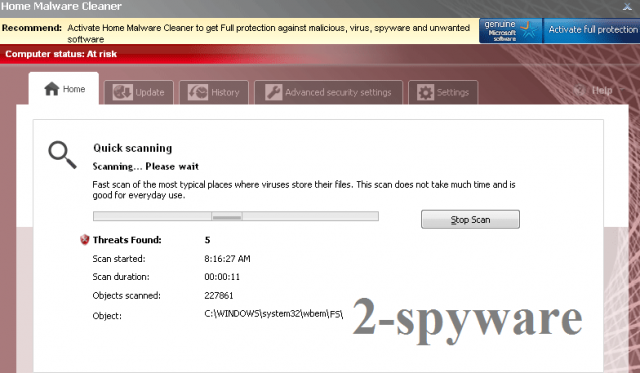Click the Stop Scan button
The width and height of the screenshot is (640, 373).
tap(470, 220)
